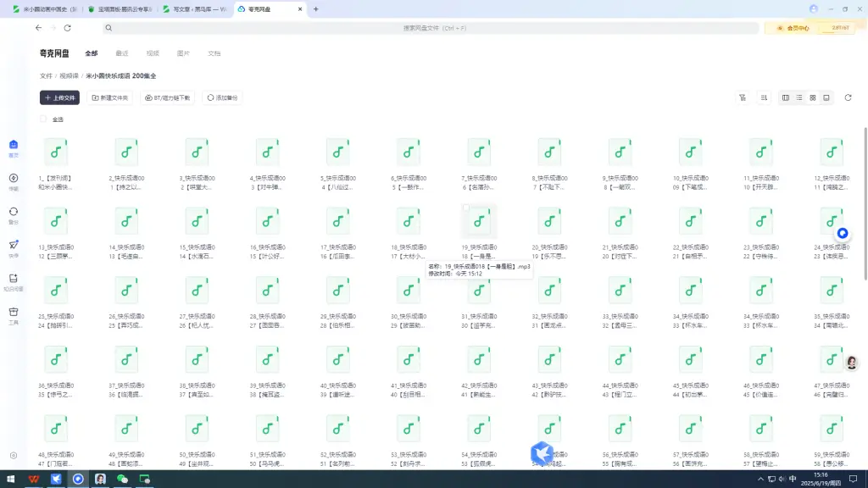Select the 全部 category tab
The width and height of the screenshot is (868, 488).
pyautogui.click(x=92, y=53)
